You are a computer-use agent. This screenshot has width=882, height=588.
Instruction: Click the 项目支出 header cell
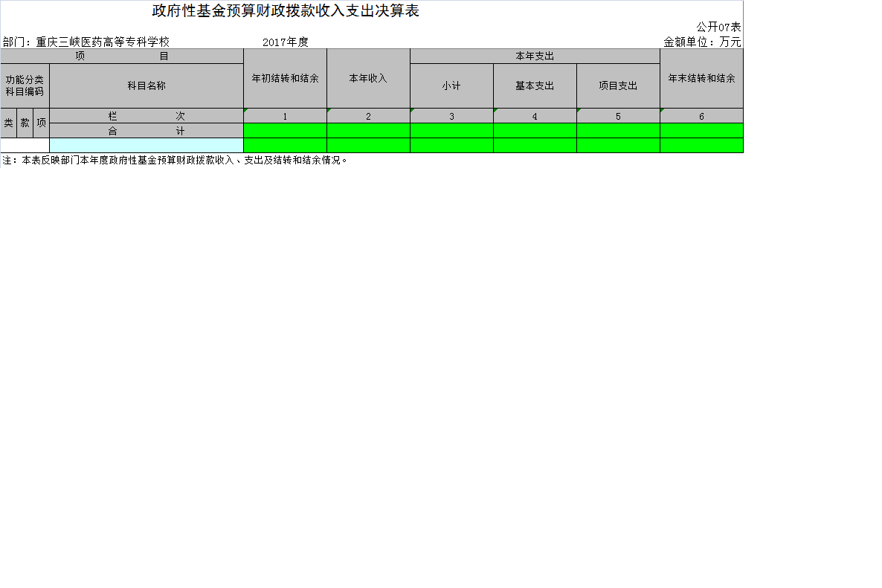tap(618, 85)
